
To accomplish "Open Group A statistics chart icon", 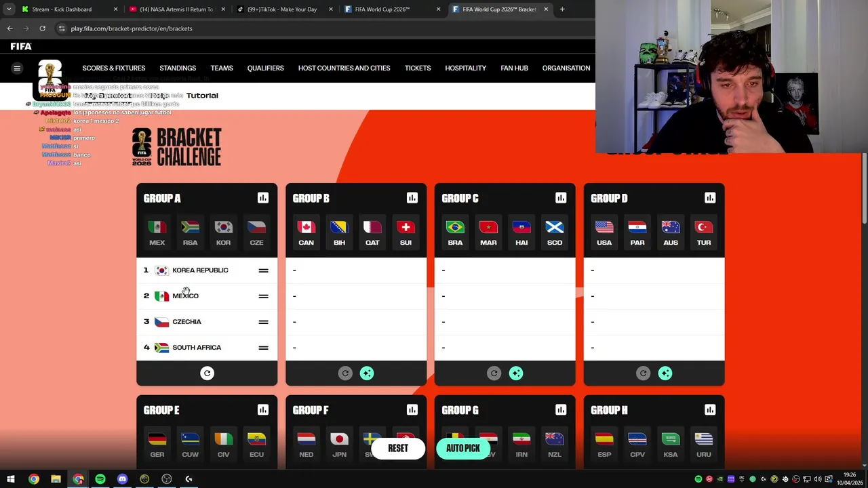I will (263, 198).
